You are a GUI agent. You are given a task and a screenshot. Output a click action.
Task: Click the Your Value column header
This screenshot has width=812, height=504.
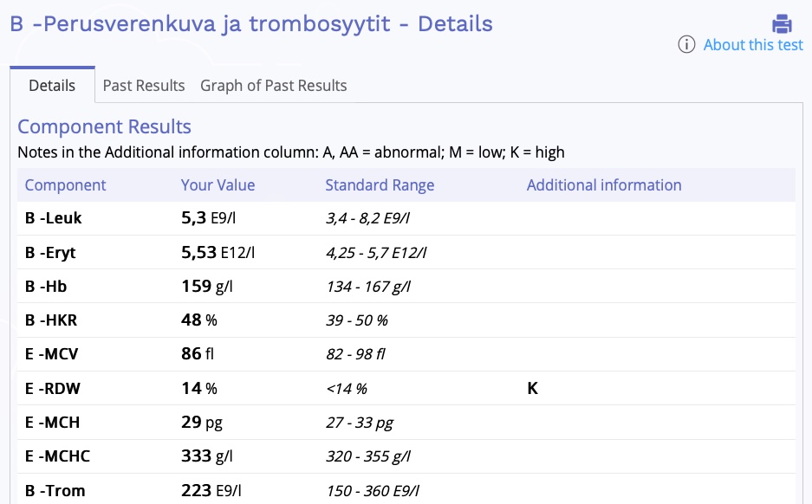pos(218,185)
